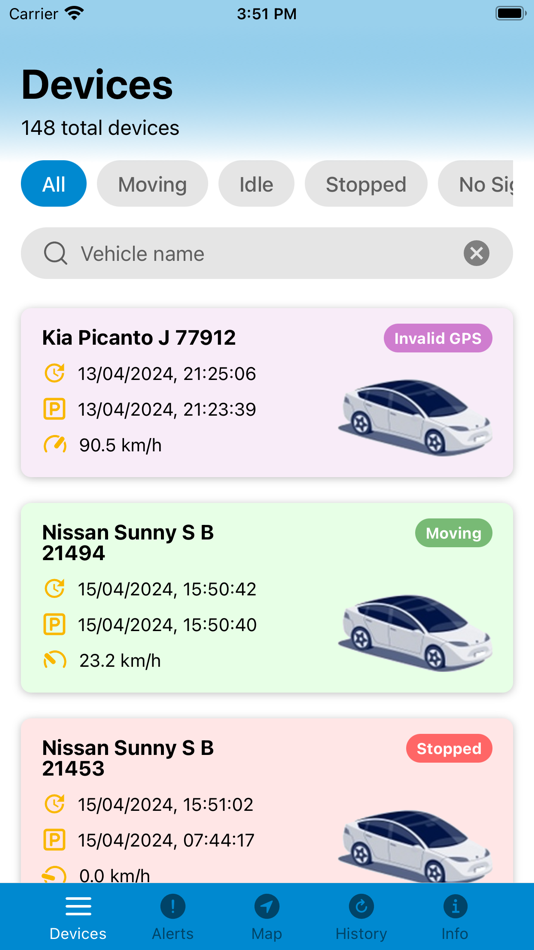Screen dimensions: 534x950
Task: Tap the last-update clock icon on Kia Picanto
Action: click(x=55, y=373)
